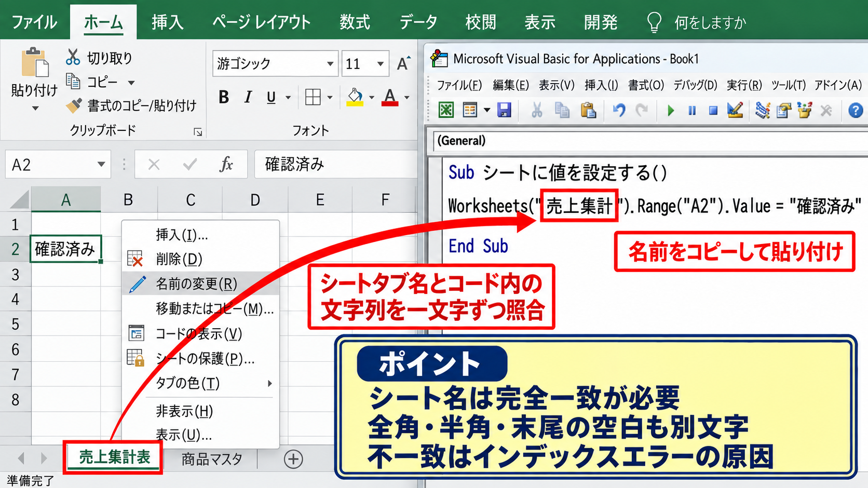Viewport: 868px width, 488px height.
Task: Select コードの表示(V) from context menu
Action: click(201, 334)
